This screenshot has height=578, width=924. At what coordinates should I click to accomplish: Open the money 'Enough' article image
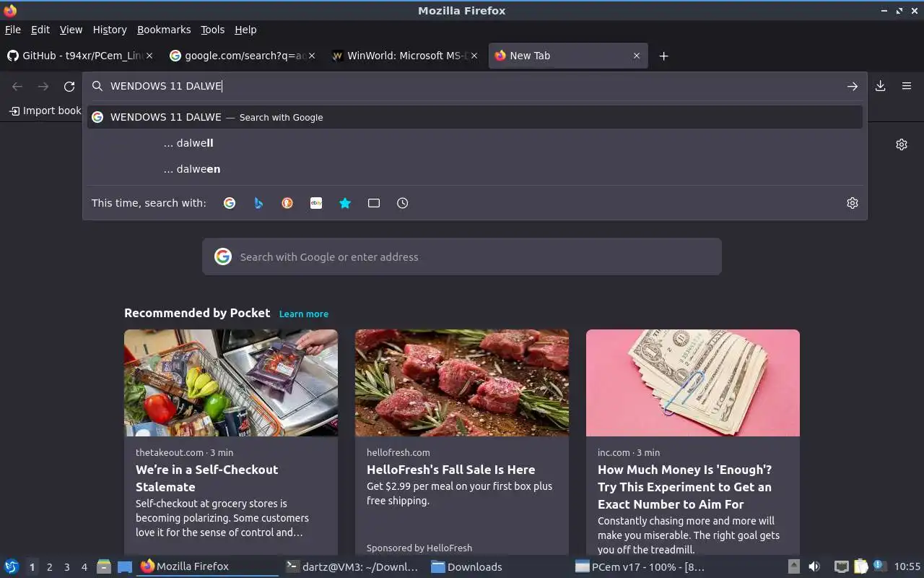(693, 383)
